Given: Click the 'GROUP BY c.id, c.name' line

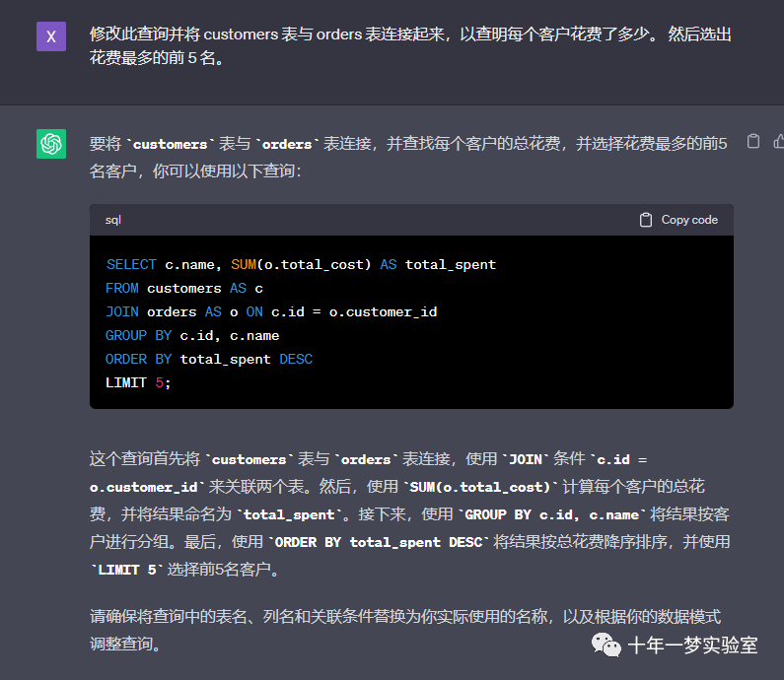Looking at the screenshot, I should 192,335.
